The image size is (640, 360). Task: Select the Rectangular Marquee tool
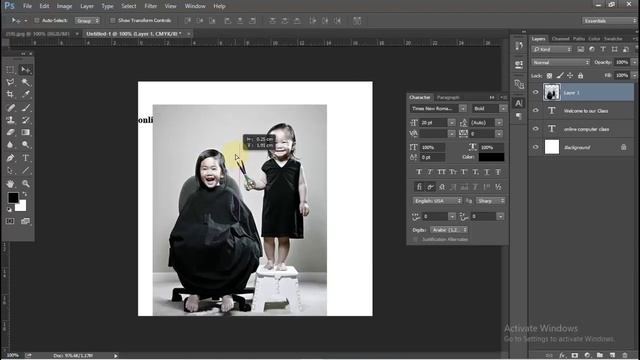pyautogui.click(x=10, y=70)
